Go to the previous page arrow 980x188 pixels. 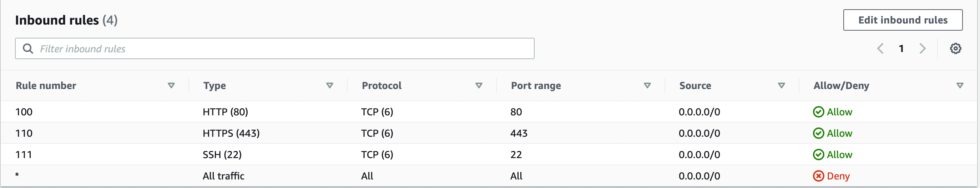pyautogui.click(x=880, y=49)
